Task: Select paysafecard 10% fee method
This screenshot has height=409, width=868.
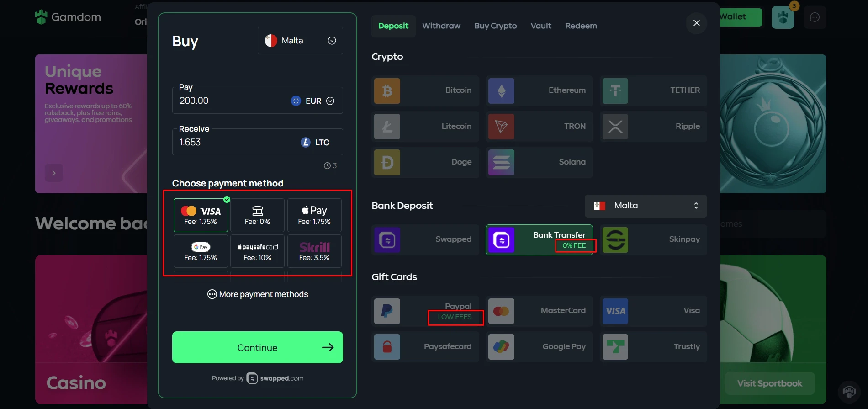Action: (x=257, y=251)
